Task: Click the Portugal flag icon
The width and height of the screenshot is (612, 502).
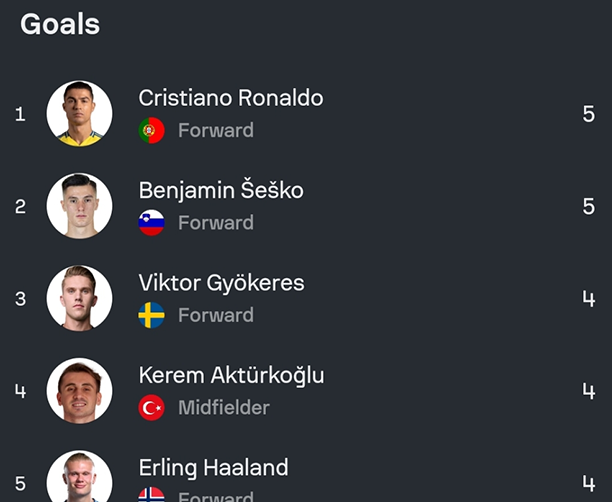Action: [x=152, y=130]
